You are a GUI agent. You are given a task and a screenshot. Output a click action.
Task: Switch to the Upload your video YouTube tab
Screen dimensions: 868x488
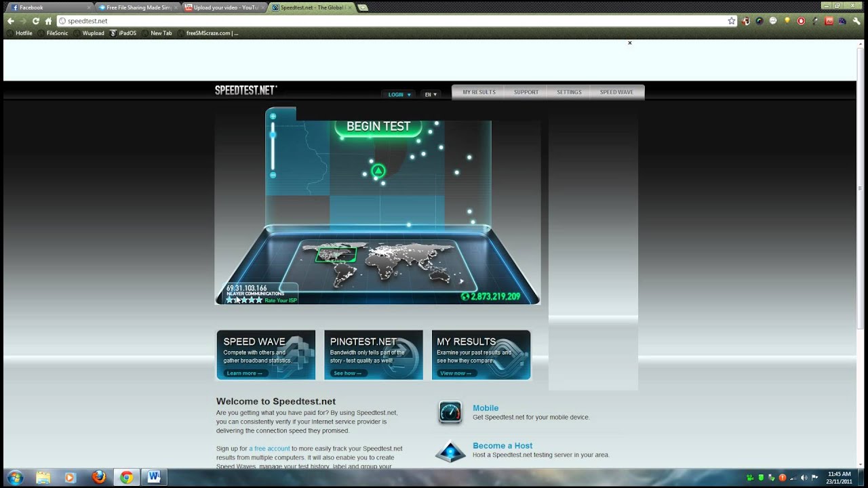point(224,7)
